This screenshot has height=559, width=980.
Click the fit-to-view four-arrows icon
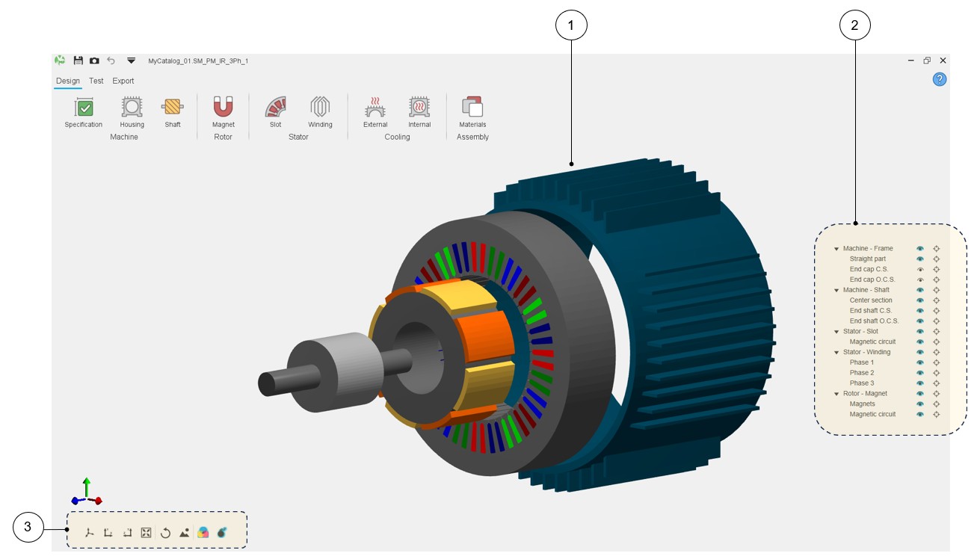(147, 533)
